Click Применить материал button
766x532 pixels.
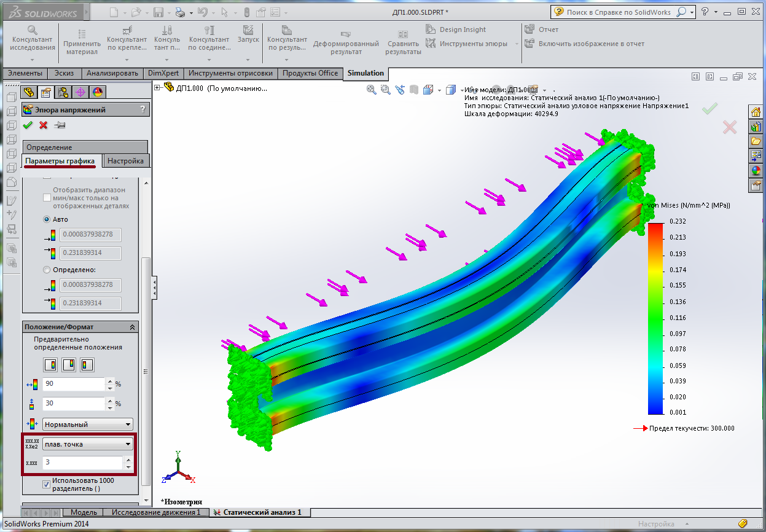[82, 42]
